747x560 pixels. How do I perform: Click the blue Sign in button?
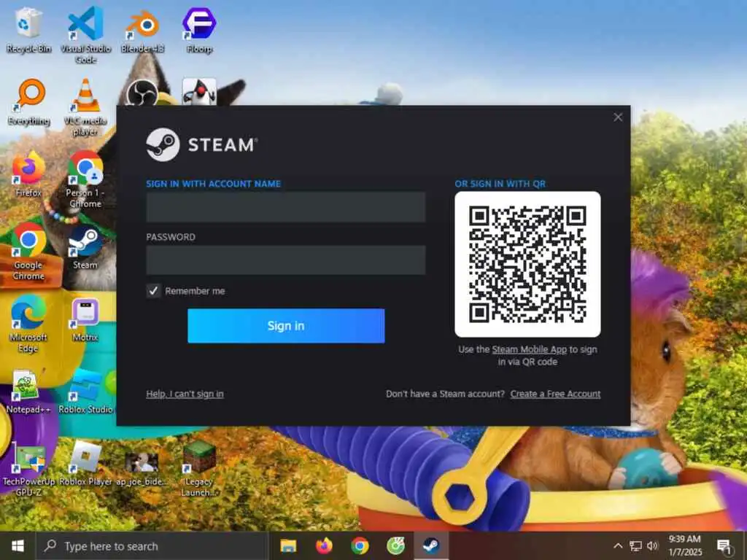(x=286, y=326)
